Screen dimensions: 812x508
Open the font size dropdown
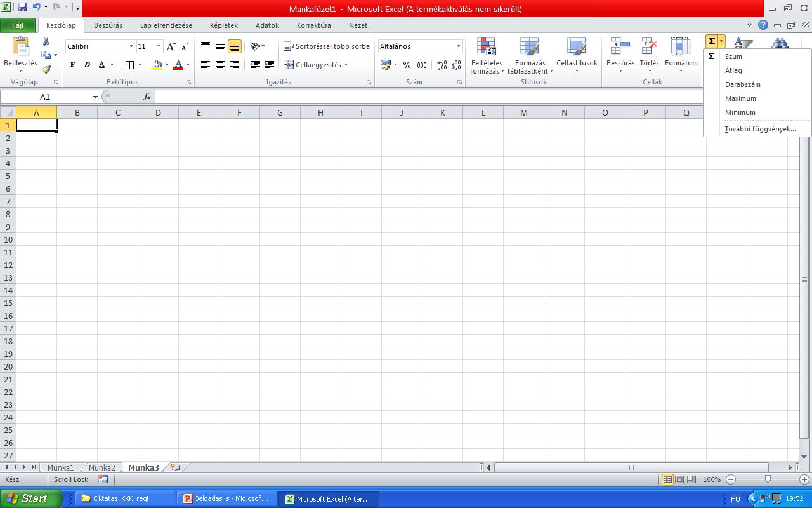tap(159, 46)
